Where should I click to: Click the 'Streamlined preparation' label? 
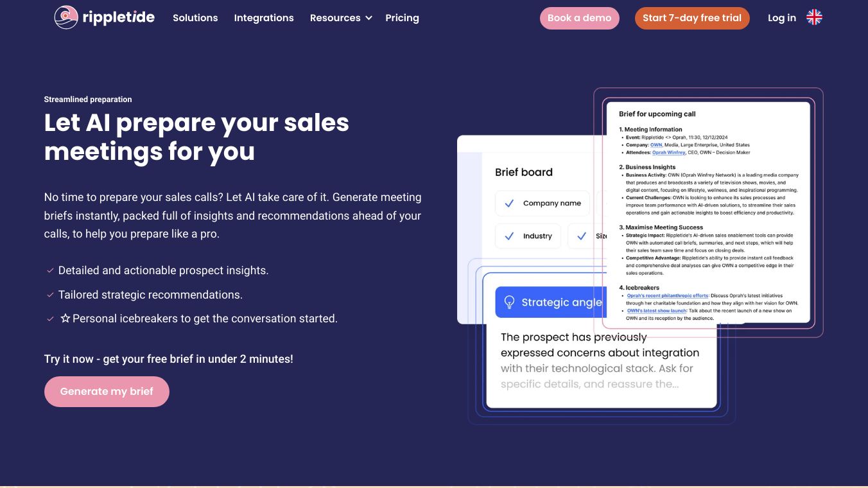[x=88, y=100]
